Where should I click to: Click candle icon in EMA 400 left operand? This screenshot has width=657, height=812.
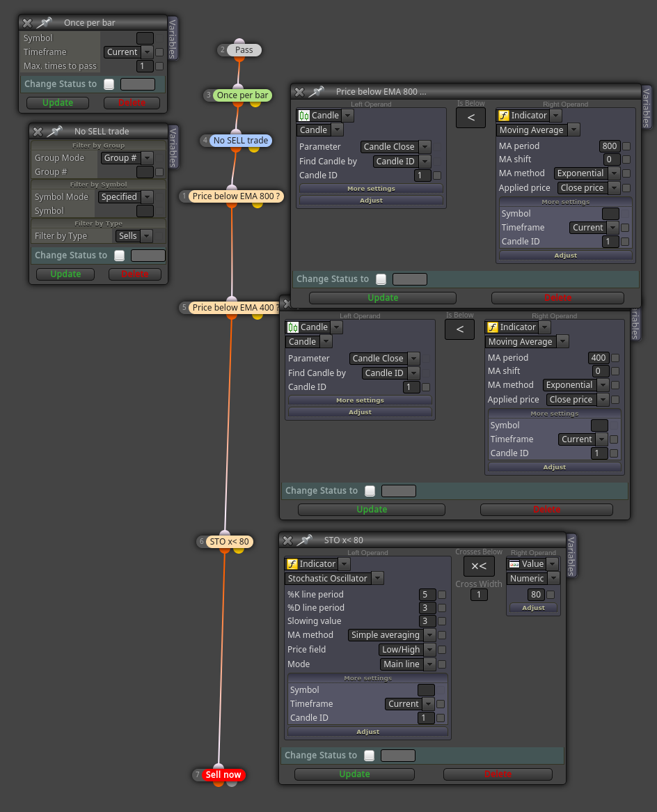293,327
